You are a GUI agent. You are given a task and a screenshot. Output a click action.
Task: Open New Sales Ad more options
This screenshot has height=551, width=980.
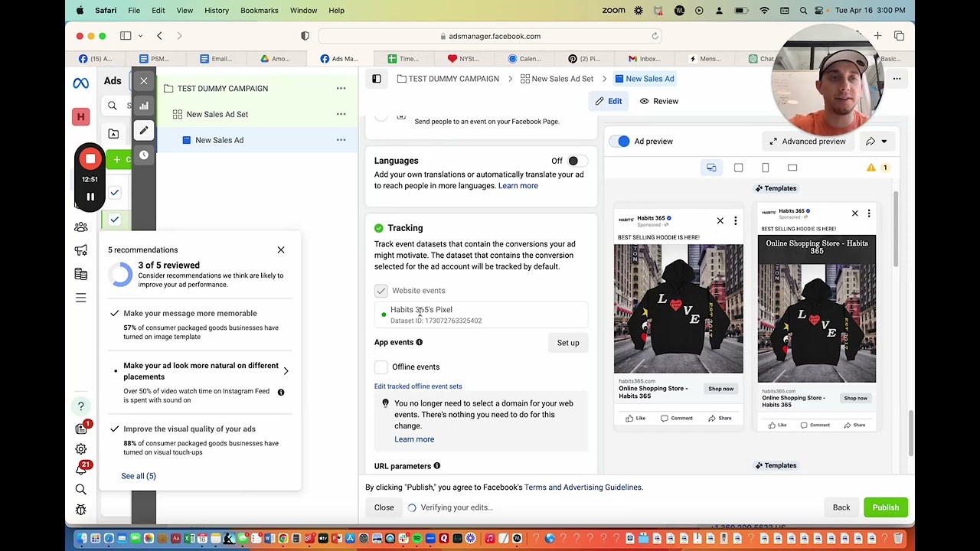341,140
